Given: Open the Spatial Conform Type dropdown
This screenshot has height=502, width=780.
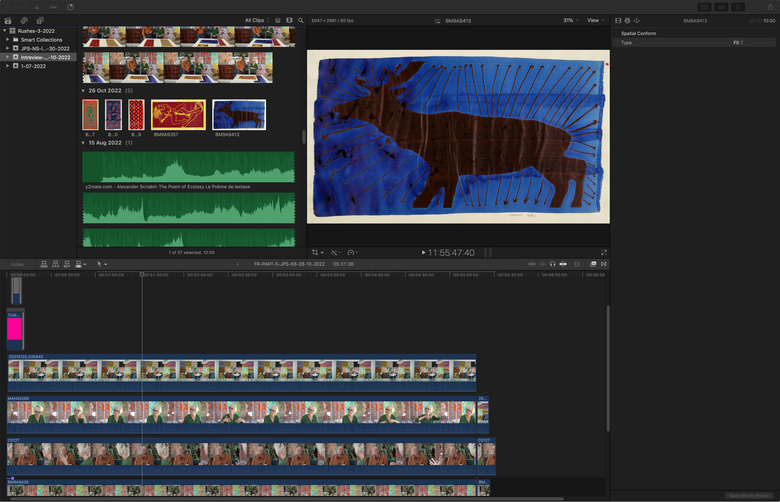Looking at the screenshot, I should click(x=737, y=43).
